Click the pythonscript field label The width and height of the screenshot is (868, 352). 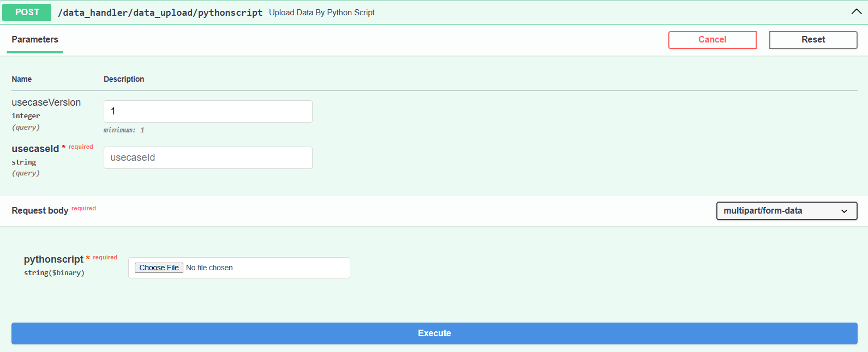point(53,259)
